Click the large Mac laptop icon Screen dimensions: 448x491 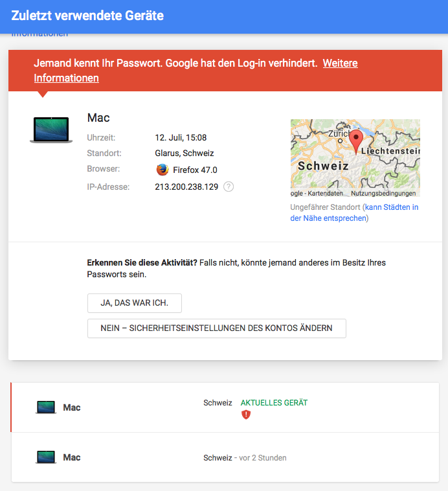[x=51, y=130]
